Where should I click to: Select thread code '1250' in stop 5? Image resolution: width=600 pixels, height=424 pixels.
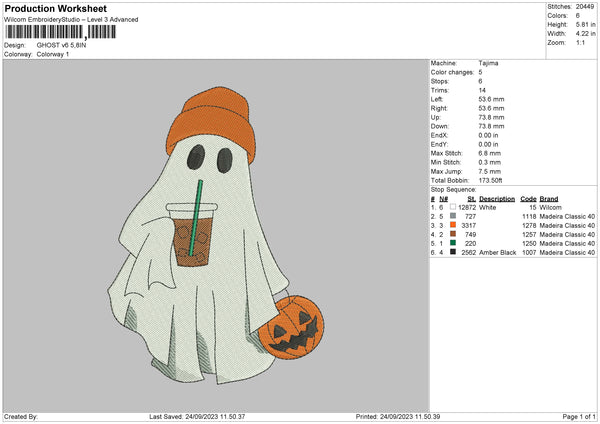click(x=529, y=243)
